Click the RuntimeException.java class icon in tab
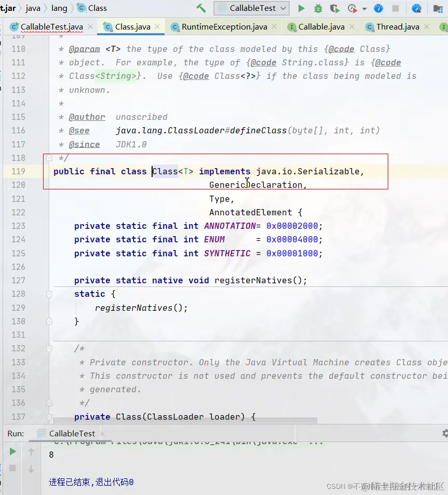The width and height of the screenshot is (448, 495). pyautogui.click(x=175, y=27)
